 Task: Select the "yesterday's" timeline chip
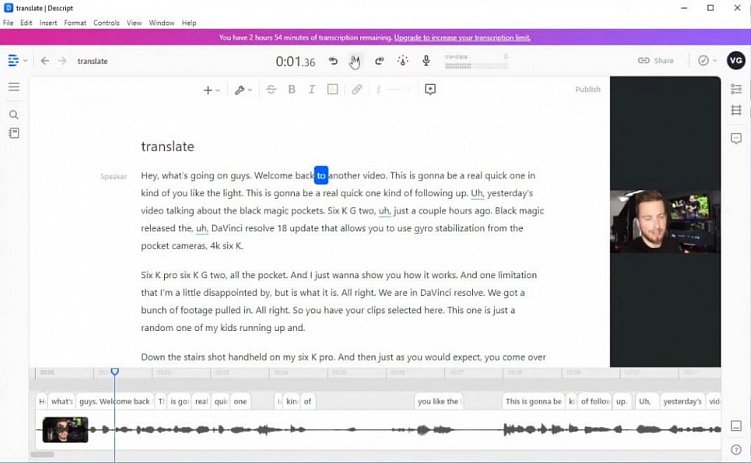tap(683, 401)
